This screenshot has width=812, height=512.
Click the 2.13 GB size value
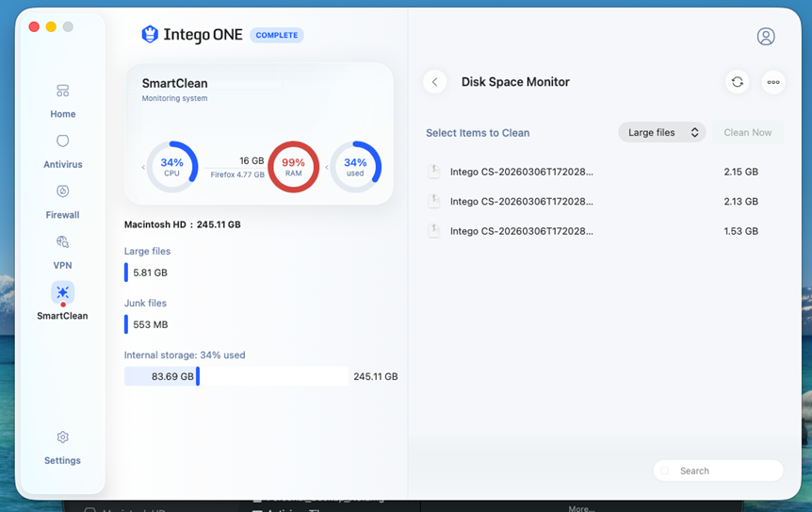tap(741, 201)
